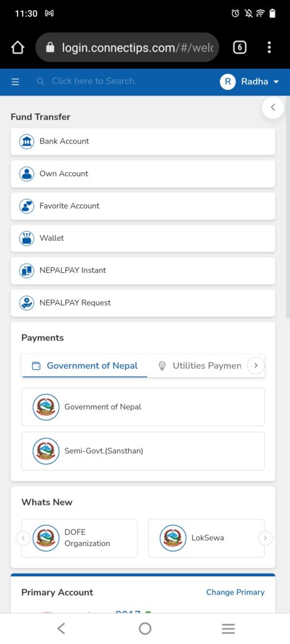Tap NEPALPAY Instant icon
Screen dimensions: 290x644
point(26,270)
